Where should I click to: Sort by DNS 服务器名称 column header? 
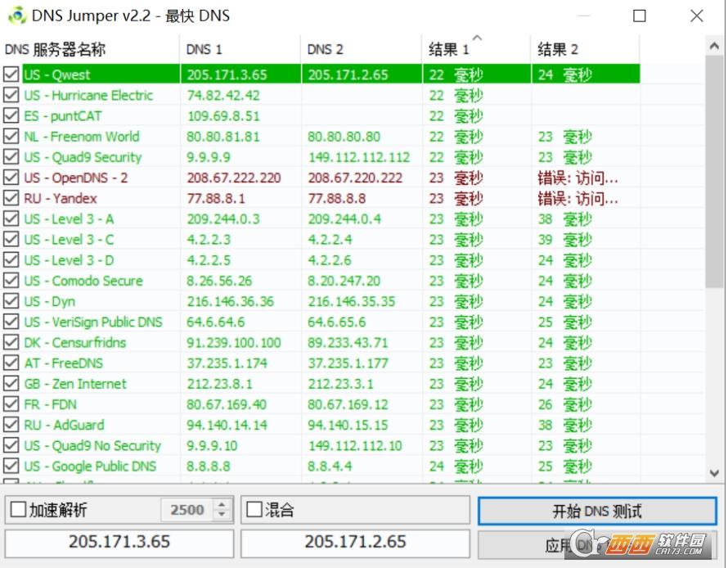coord(90,49)
